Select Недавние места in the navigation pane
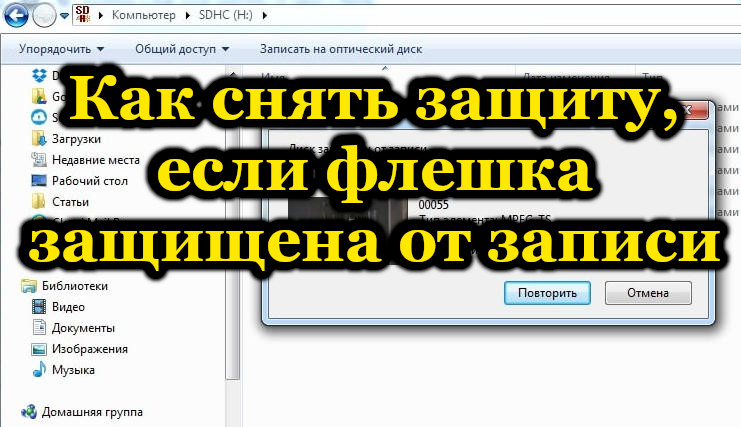This screenshot has width=741, height=427. click(x=95, y=160)
